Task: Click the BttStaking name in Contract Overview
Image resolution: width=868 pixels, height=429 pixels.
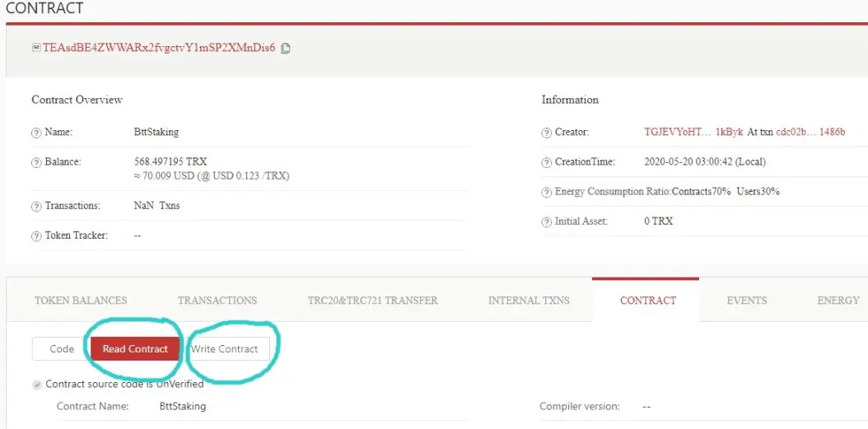Action: click(156, 133)
